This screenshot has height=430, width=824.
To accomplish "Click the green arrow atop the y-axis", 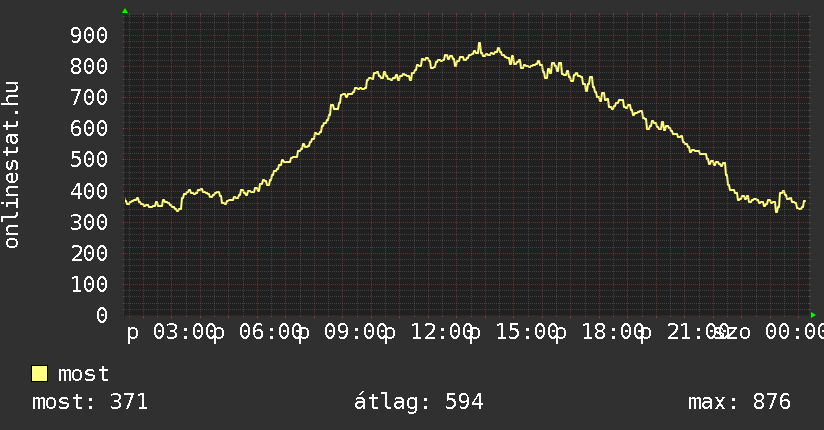I will point(125,11).
